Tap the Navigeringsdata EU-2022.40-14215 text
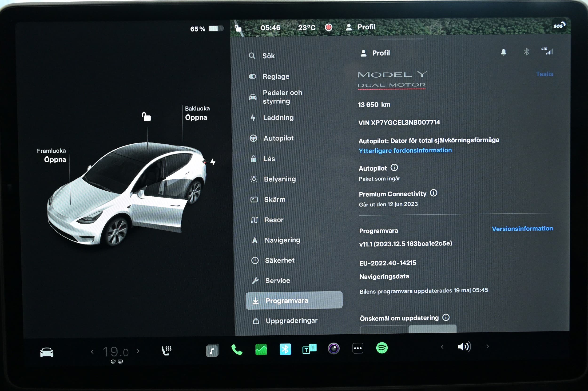The height and width of the screenshot is (391, 588). pyautogui.click(x=388, y=269)
